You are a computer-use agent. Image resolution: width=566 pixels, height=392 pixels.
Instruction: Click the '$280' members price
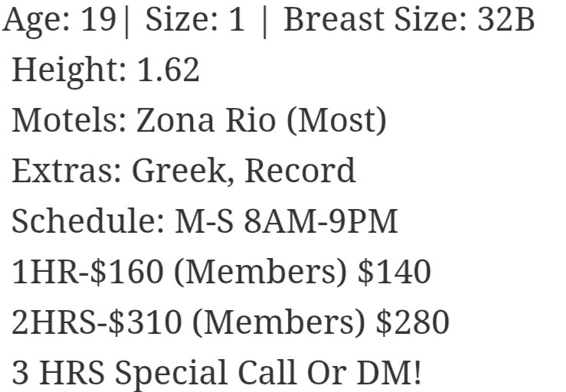(x=413, y=322)
